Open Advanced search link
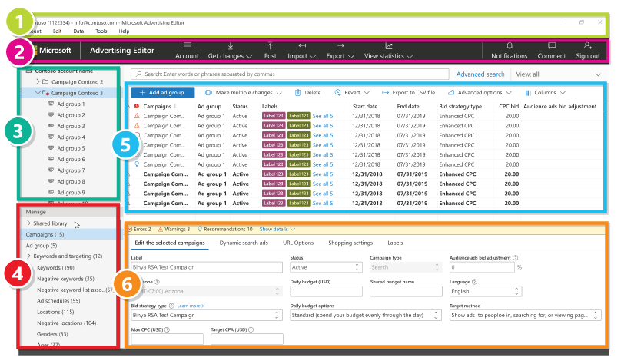 pyautogui.click(x=480, y=74)
